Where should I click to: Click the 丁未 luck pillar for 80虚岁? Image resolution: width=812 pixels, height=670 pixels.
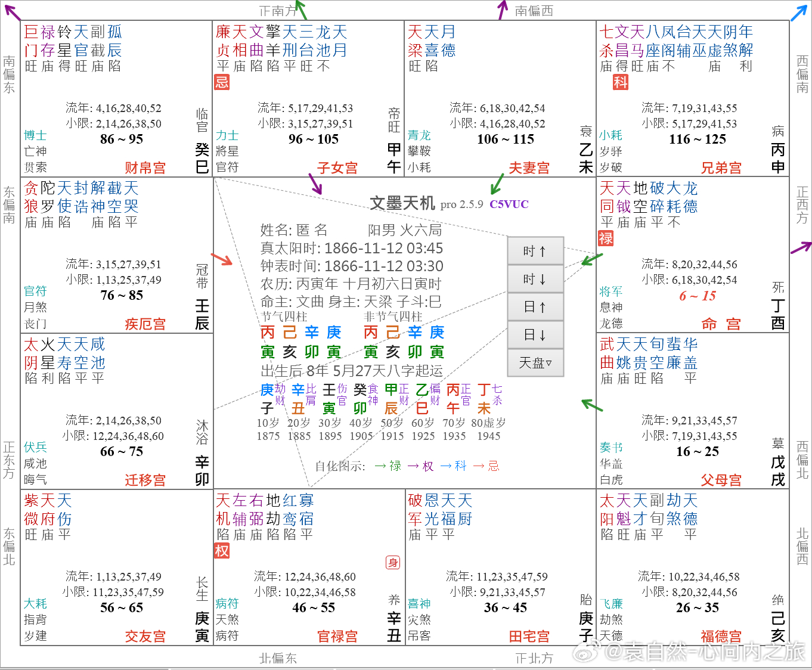484,399
